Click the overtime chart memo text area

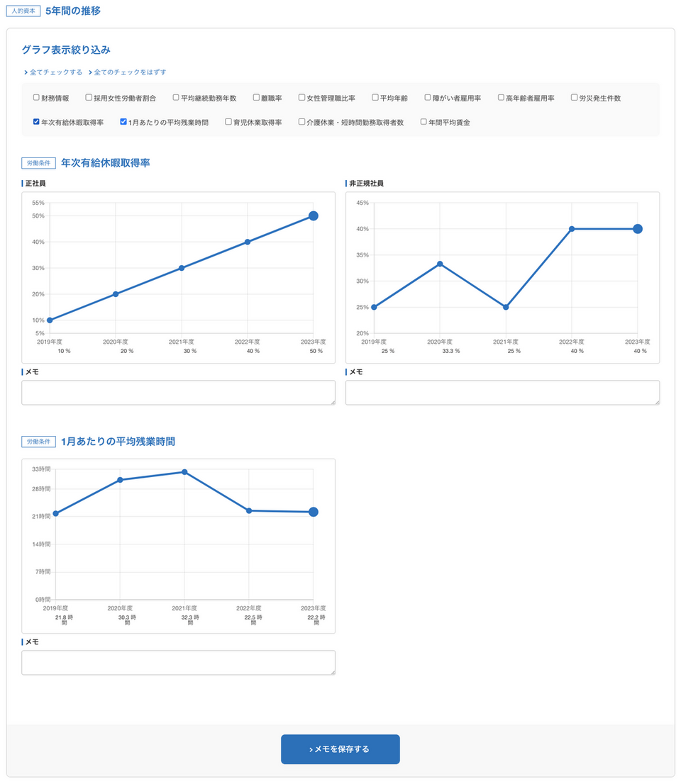178,663
